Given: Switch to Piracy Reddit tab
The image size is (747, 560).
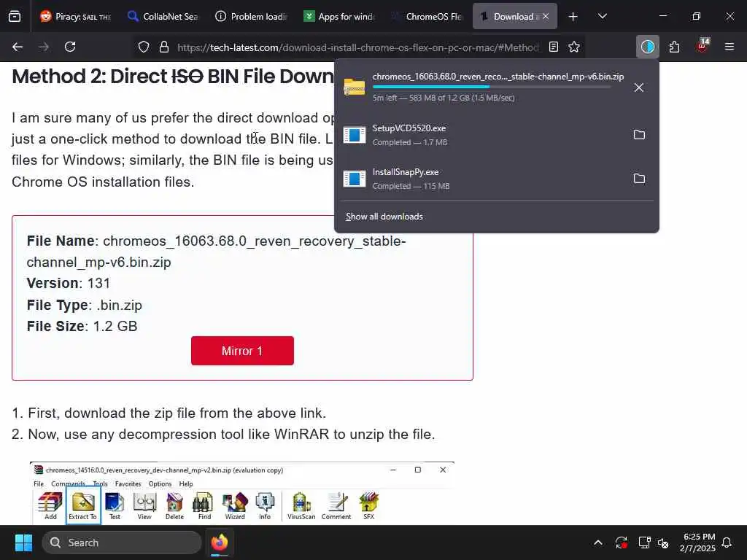Looking at the screenshot, I should pyautogui.click(x=76, y=17).
